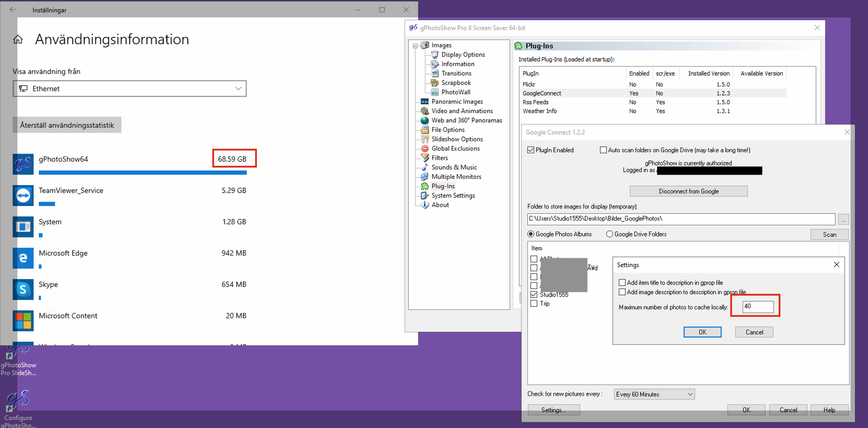Click the Web and 360° Panoramas globe icon
The width and height of the screenshot is (868, 428).
coord(425,120)
